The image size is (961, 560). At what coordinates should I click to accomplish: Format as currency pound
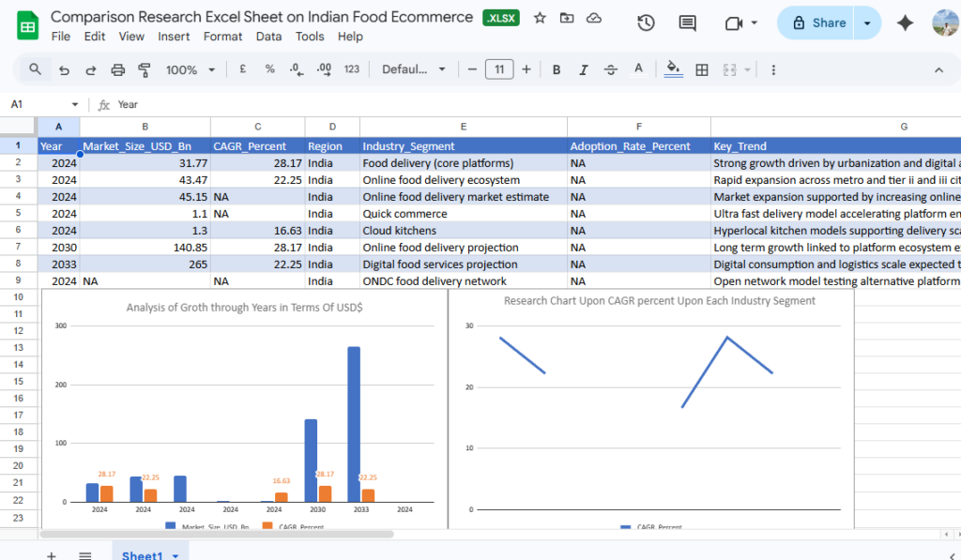tap(243, 69)
